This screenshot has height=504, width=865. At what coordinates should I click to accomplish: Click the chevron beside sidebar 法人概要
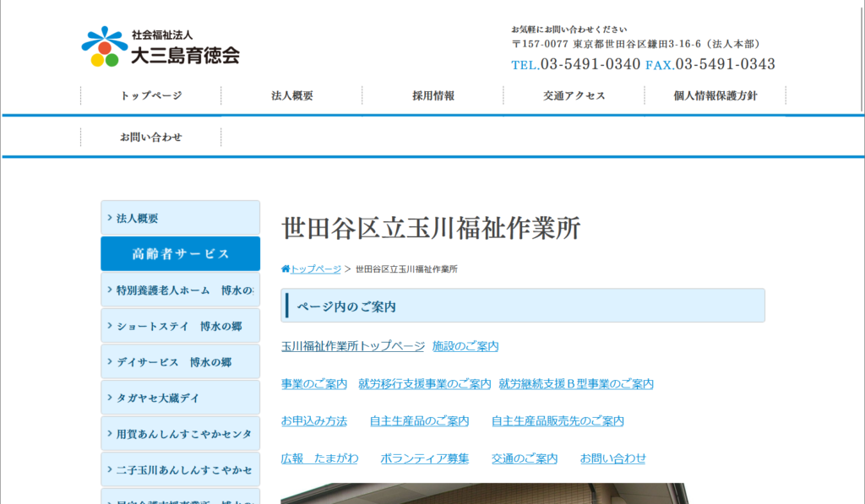pyautogui.click(x=109, y=217)
